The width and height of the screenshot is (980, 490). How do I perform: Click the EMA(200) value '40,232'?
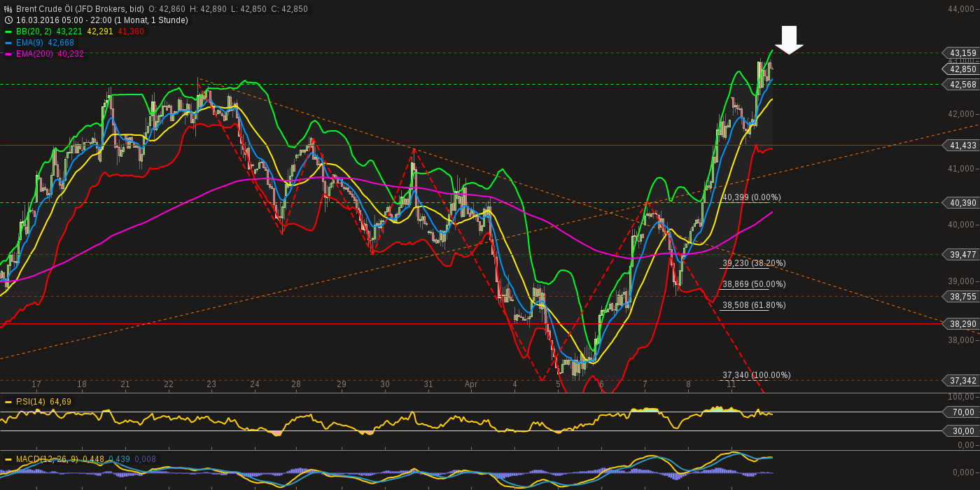point(71,54)
